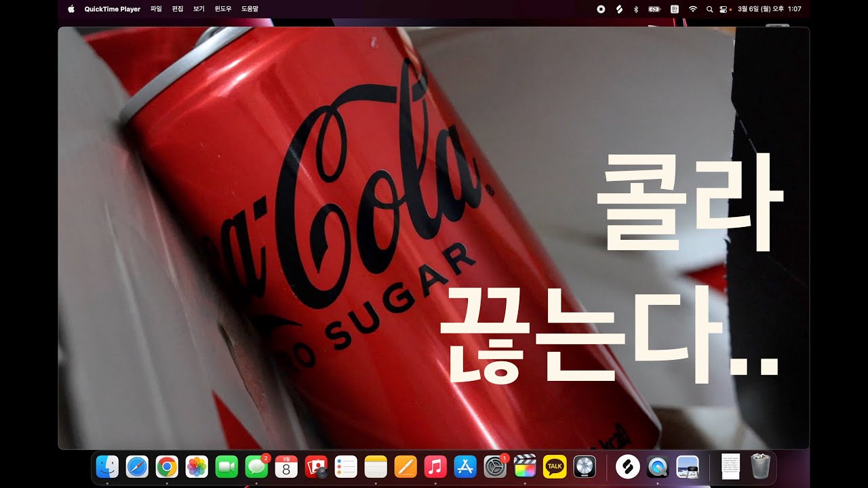
Task: Launch Photo Booth from the Dock
Action: pyautogui.click(x=316, y=466)
